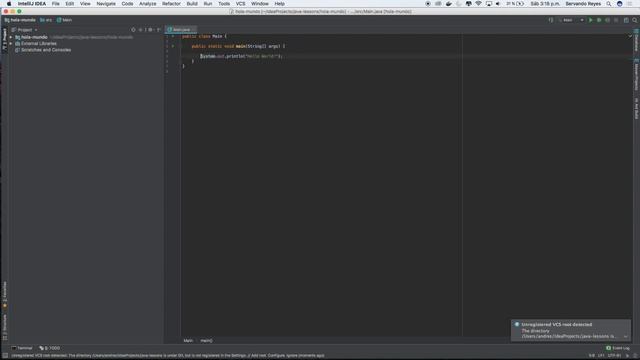
Task: Open the TODO tool window button
Action: tap(50, 348)
